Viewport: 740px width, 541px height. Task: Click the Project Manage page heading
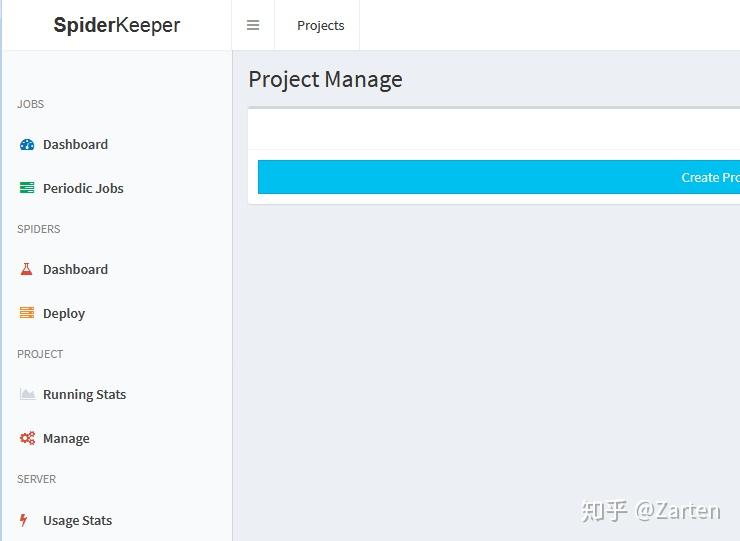[x=325, y=80]
